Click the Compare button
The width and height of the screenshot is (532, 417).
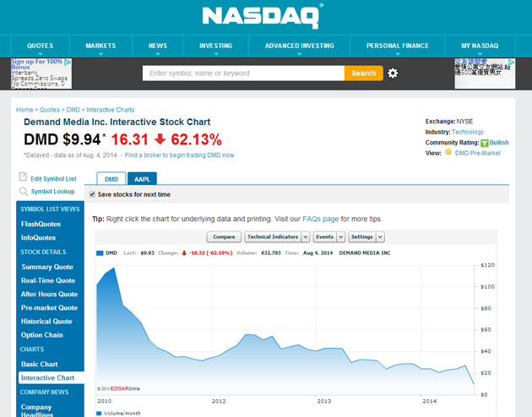coord(224,237)
